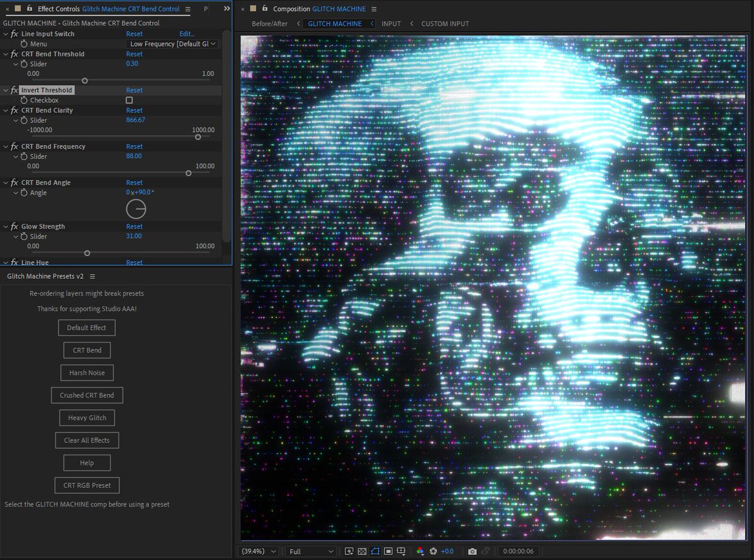This screenshot has height=560, width=754.
Task: Click stopwatch beside Checkbox property
Action: pos(24,100)
